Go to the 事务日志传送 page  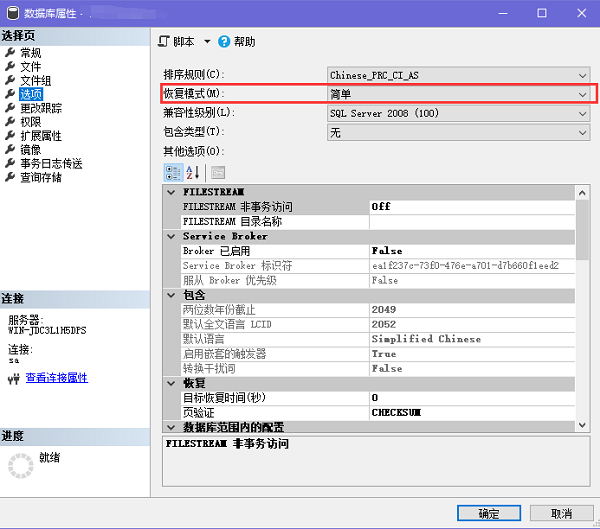pos(50,163)
